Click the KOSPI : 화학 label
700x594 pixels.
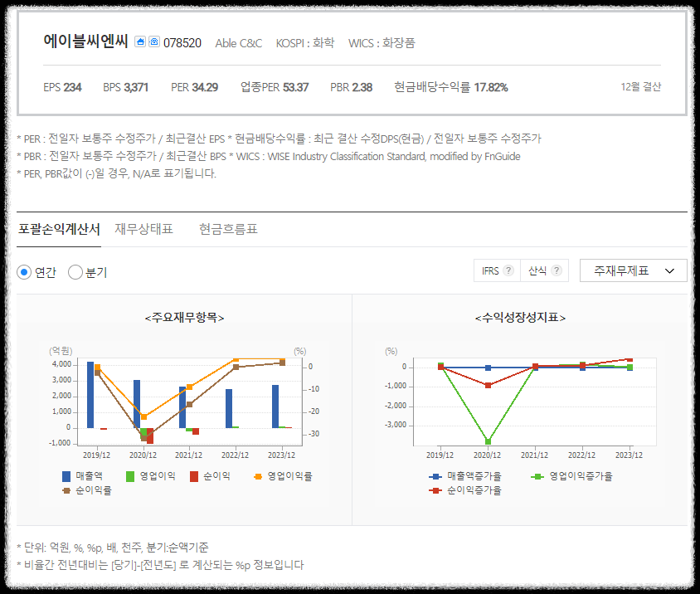(x=305, y=43)
